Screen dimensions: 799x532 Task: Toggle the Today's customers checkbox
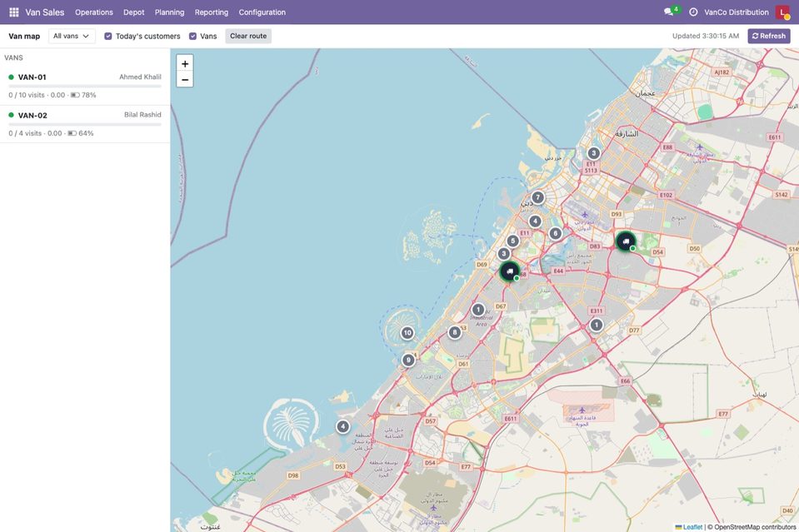tap(108, 36)
